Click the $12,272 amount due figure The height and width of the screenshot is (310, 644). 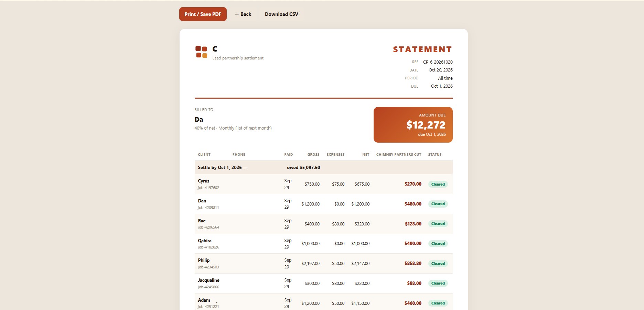pyautogui.click(x=426, y=125)
